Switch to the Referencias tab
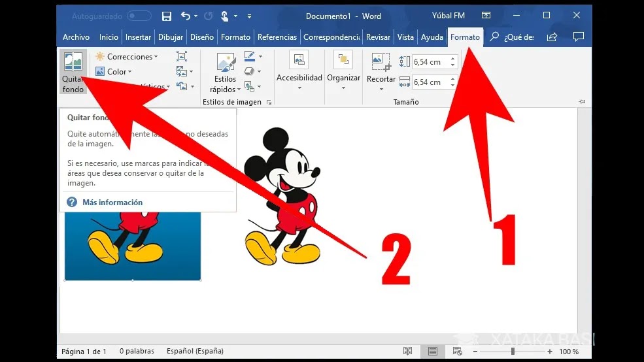644x362 pixels. point(277,37)
